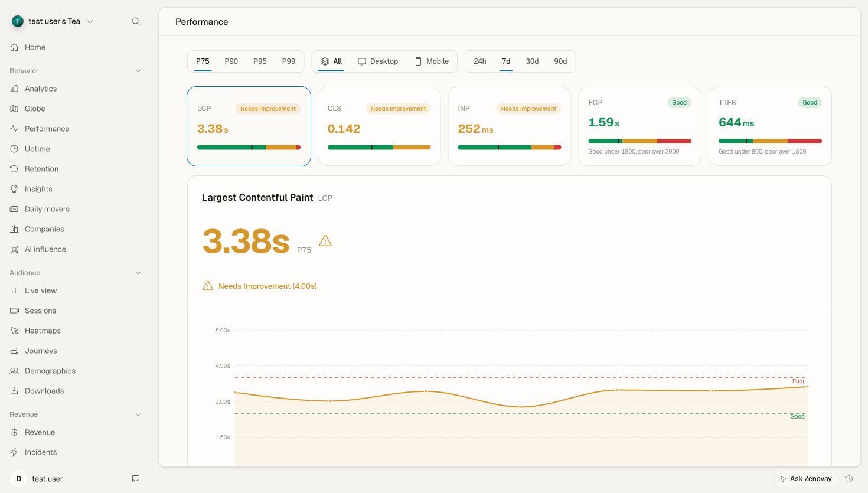The width and height of the screenshot is (868, 493).
Task: Click the LCP card threshold bar
Action: click(x=249, y=147)
